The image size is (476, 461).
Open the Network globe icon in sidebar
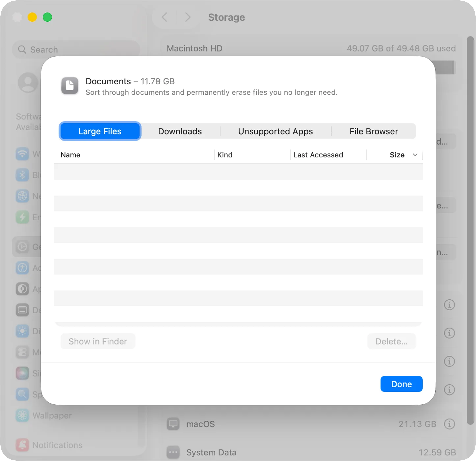coord(22,196)
